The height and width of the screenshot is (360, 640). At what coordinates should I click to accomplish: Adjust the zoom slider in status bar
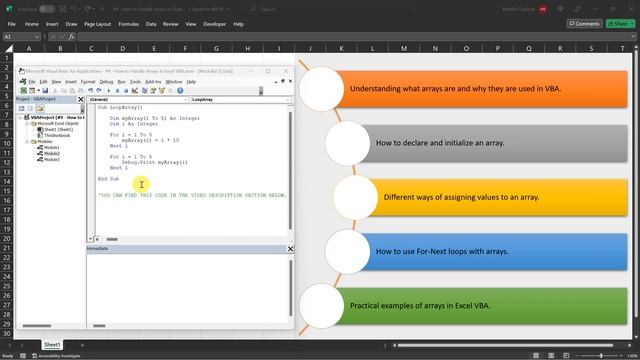pyautogui.click(x=601, y=356)
